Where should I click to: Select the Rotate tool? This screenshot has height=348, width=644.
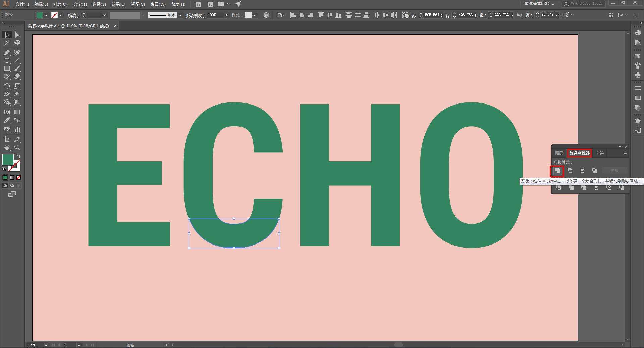pos(7,86)
